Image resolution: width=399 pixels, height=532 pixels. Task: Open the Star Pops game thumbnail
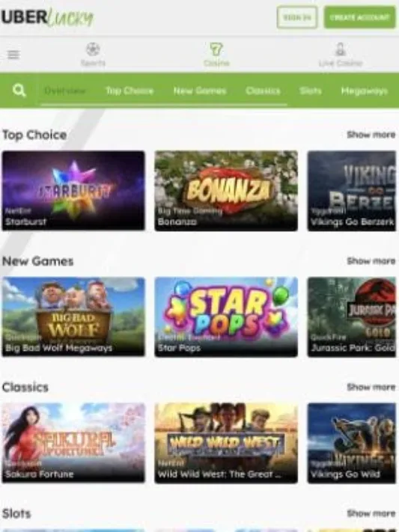tap(226, 317)
